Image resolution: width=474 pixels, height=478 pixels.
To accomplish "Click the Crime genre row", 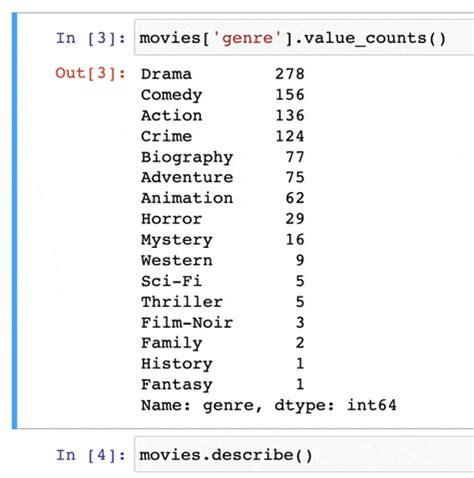I will 223,136.
